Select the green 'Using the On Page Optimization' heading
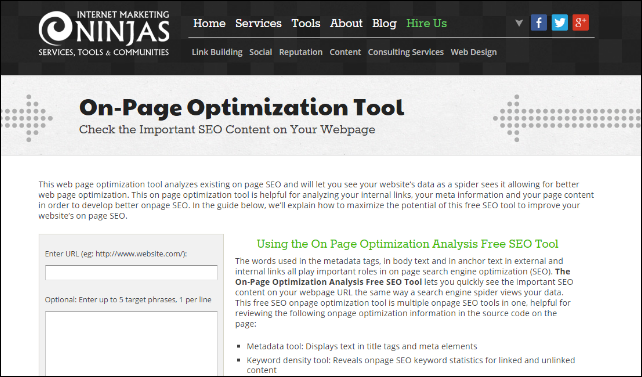 tap(407, 244)
